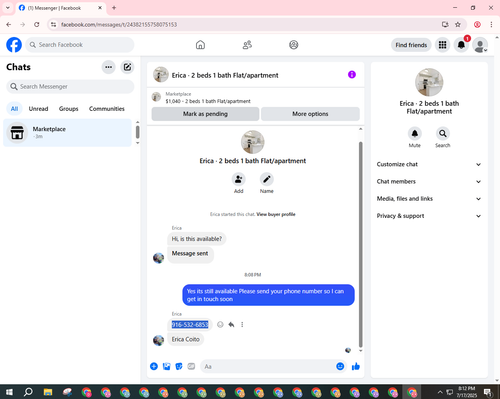
Task: Mute the conversation with bell icon
Action: (x=415, y=134)
